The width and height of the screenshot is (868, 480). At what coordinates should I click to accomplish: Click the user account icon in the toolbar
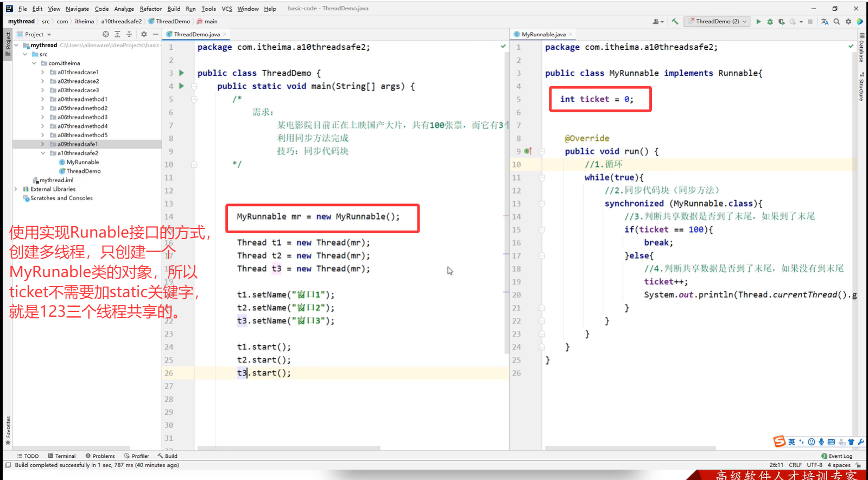[657, 22]
